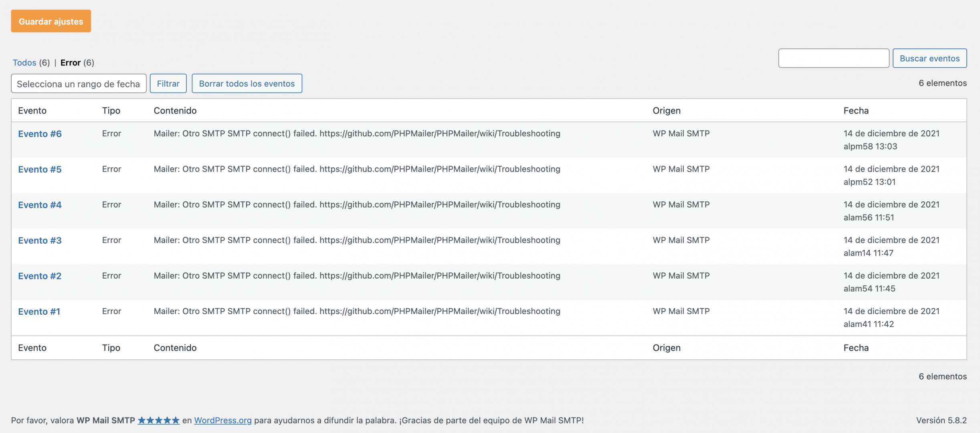Image resolution: width=980 pixels, height=433 pixels.
Task: Focus the date range input field
Action: (79, 83)
